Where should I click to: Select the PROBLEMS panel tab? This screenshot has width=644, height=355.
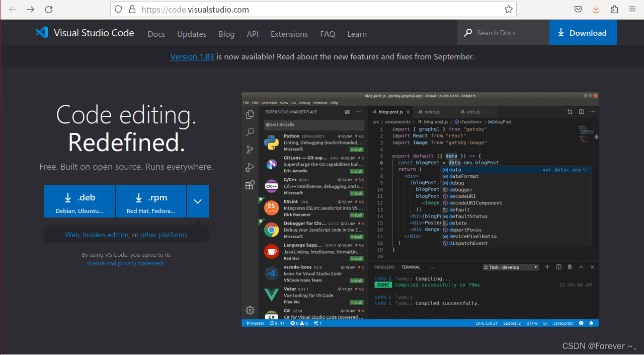[x=384, y=267]
